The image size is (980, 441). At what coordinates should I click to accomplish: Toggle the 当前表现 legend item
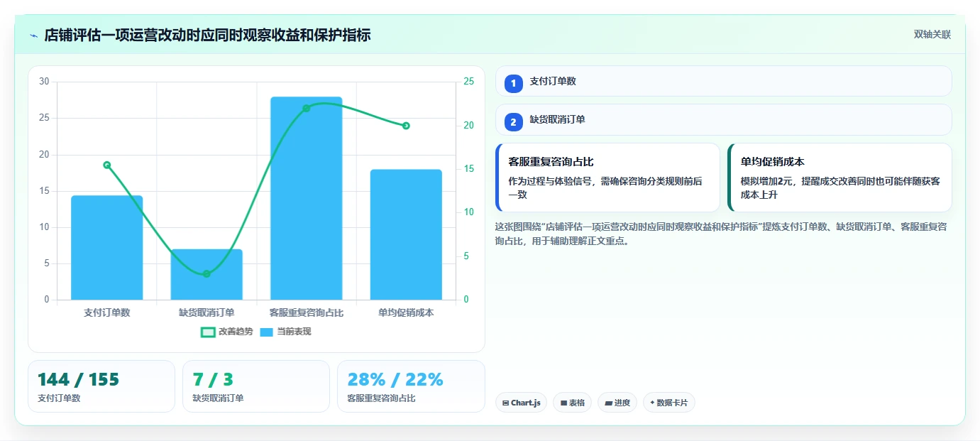click(285, 332)
